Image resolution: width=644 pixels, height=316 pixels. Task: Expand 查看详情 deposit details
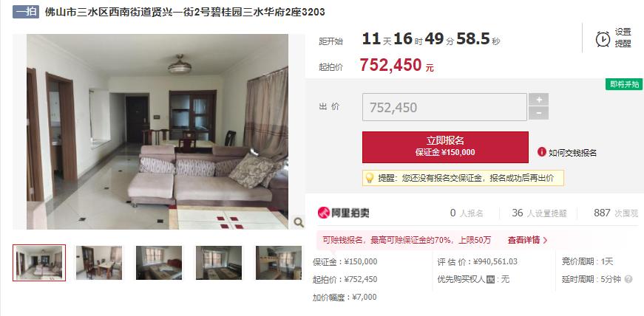[x=527, y=240]
